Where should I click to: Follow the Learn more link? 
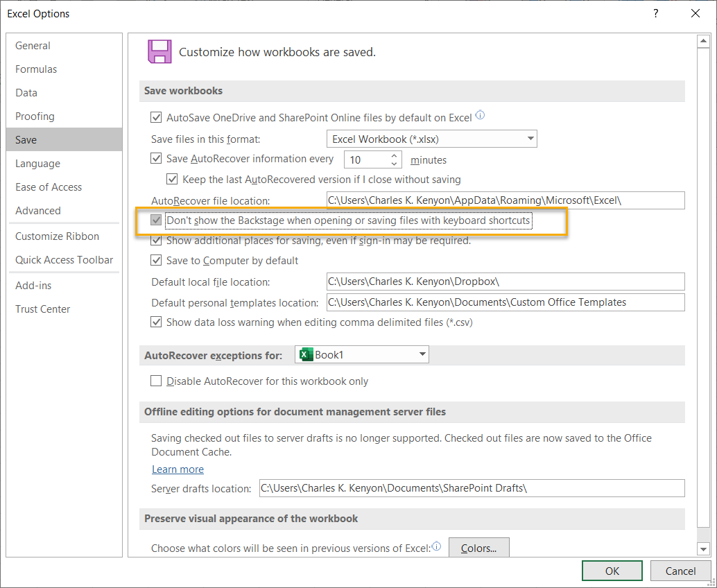coord(178,469)
